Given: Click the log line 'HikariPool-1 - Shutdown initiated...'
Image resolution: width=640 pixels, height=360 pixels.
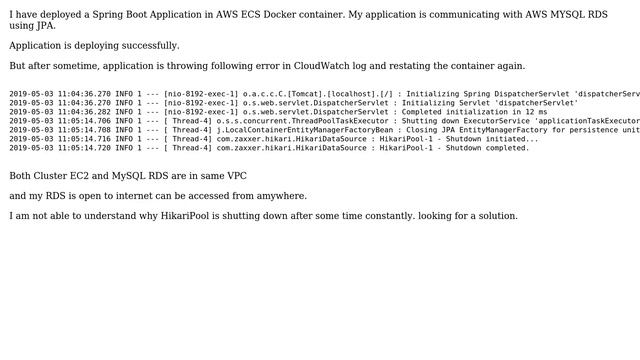Looking at the screenshot, I should coord(274,139).
